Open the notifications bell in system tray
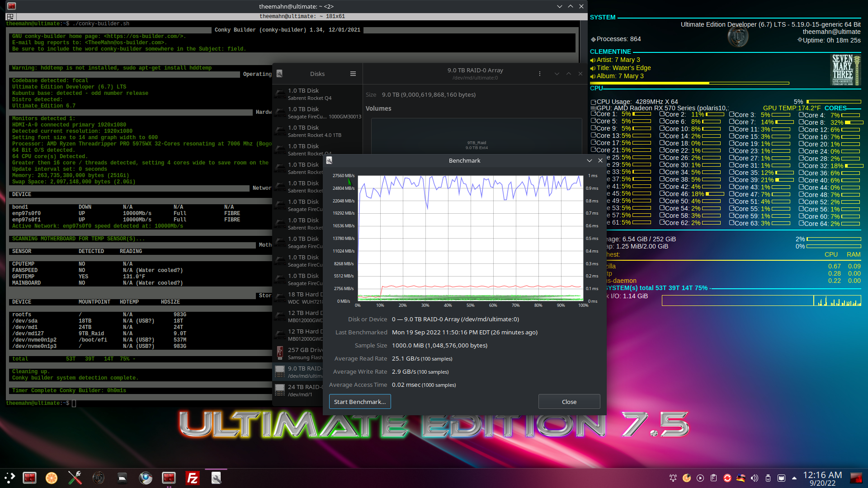 point(673,478)
